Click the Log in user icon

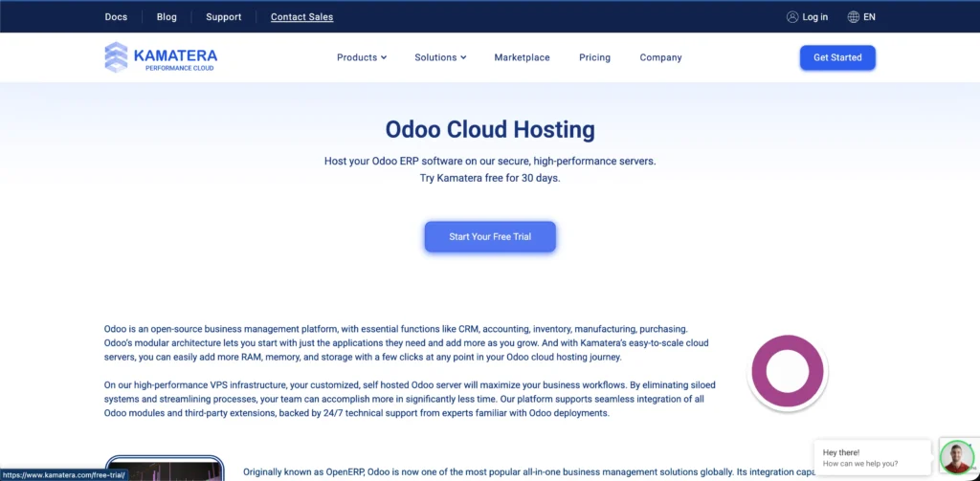[x=791, y=17]
